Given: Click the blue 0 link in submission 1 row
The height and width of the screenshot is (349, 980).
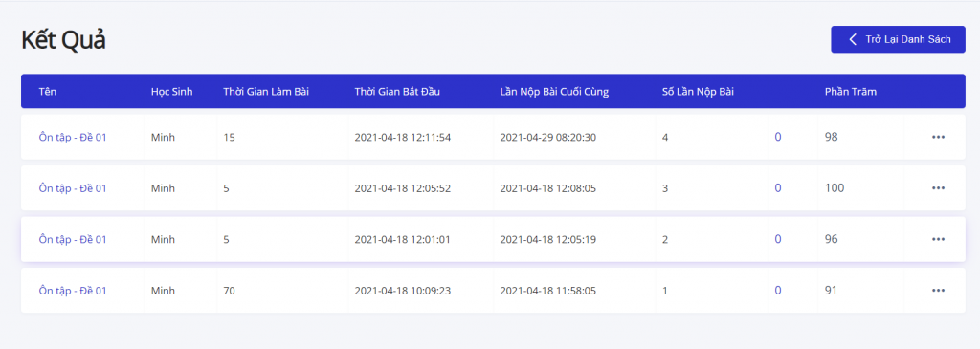Looking at the screenshot, I should coord(777,291).
